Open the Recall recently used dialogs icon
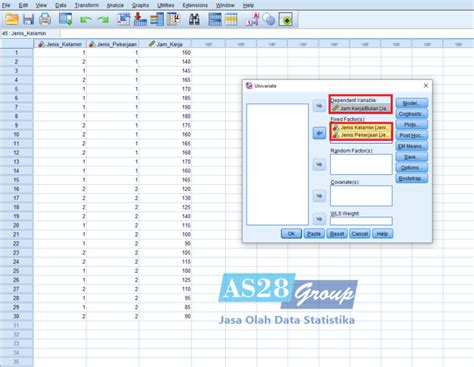Viewport: 474px width, 367px height. coord(65,19)
